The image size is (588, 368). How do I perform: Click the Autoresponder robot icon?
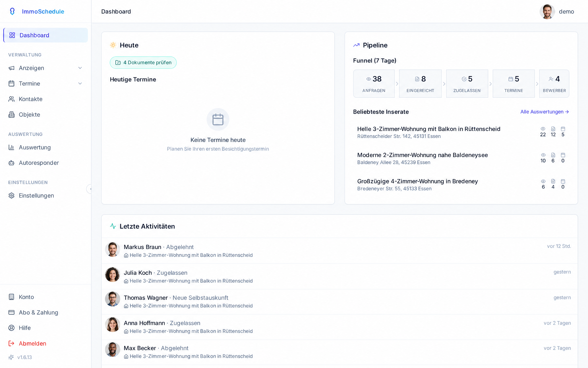pos(11,163)
